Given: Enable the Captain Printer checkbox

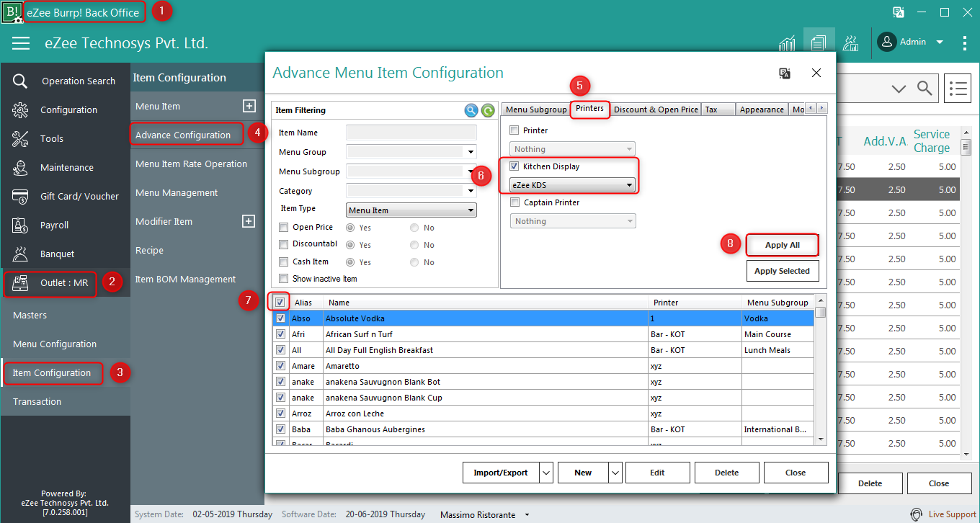Looking at the screenshot, I should tap(514, 202).
